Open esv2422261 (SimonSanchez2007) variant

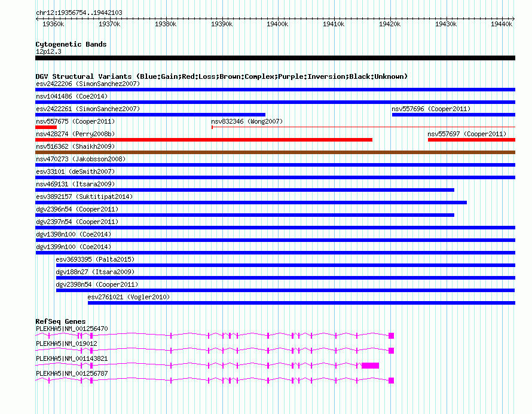tap(88, 109)
